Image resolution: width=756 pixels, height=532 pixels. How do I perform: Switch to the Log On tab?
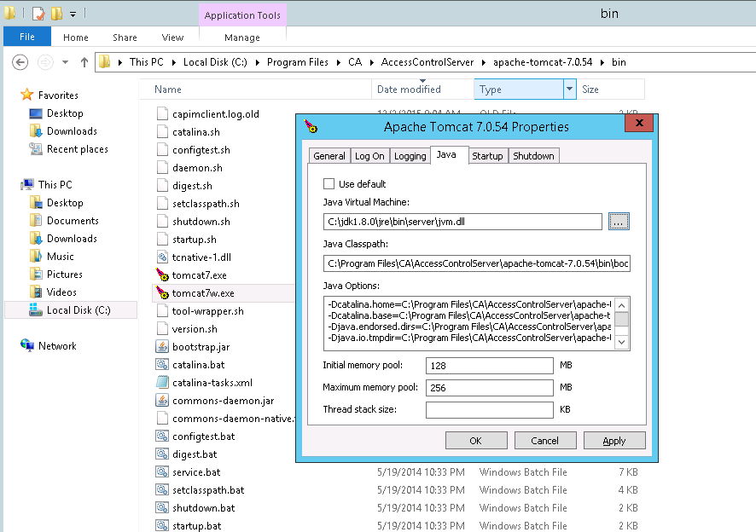coord(369,156)
